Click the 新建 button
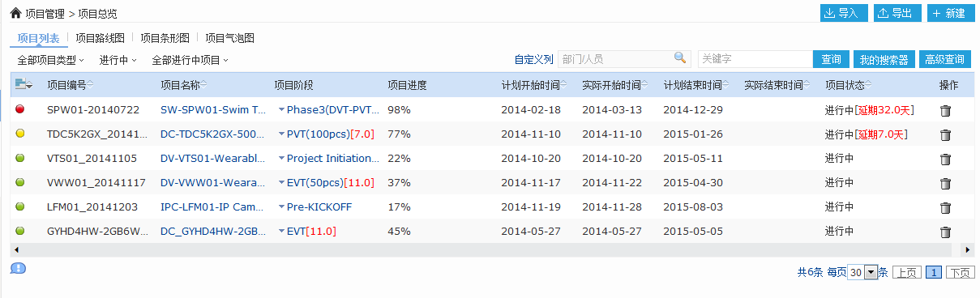The width and height of the screenshot is (980, 298). [951, 13]
